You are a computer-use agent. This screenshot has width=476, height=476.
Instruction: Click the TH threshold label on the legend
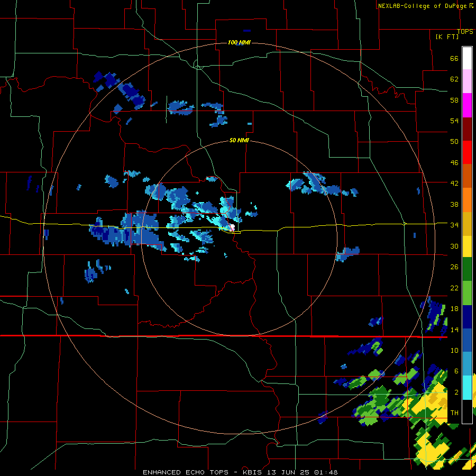coord(454,413)
